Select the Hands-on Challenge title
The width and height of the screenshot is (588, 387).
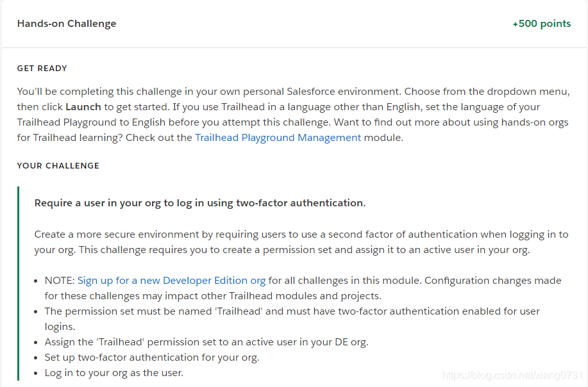tap(67, 23)
